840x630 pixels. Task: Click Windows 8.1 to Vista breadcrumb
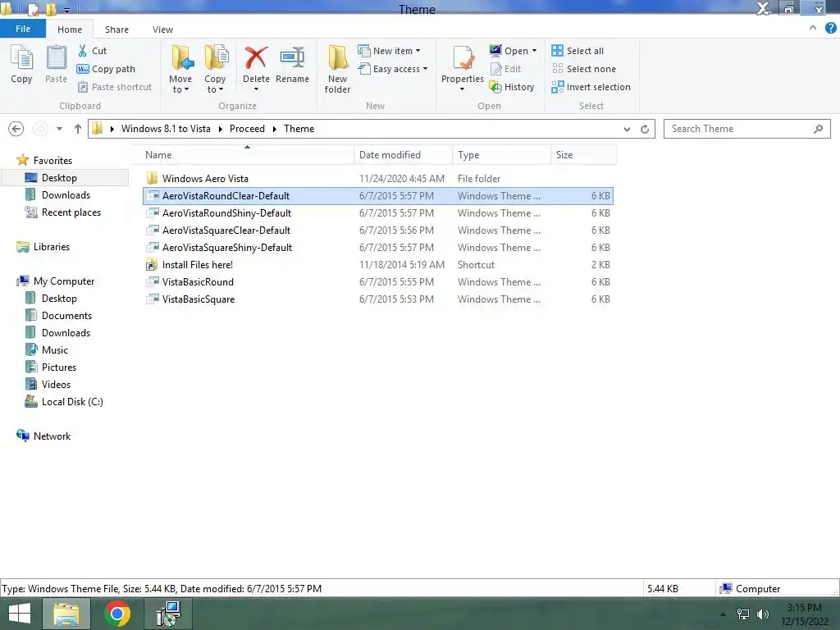coord(166,129)
